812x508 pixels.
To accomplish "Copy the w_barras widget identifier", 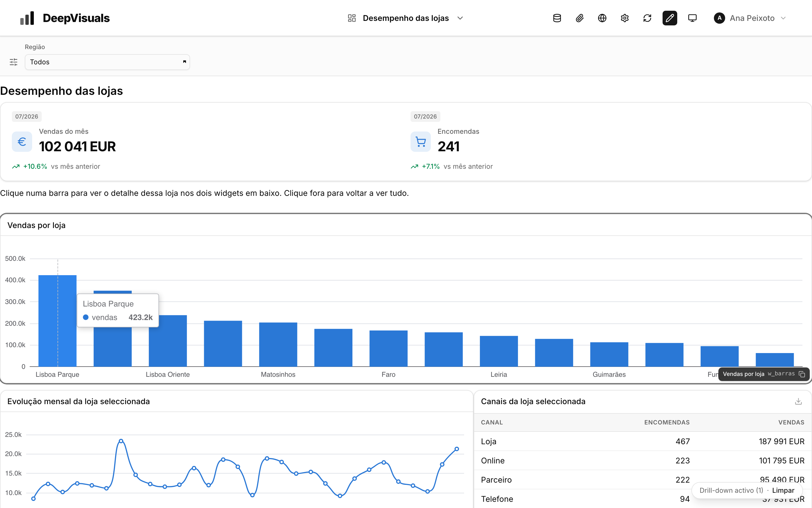I will [x=802, y=374].
